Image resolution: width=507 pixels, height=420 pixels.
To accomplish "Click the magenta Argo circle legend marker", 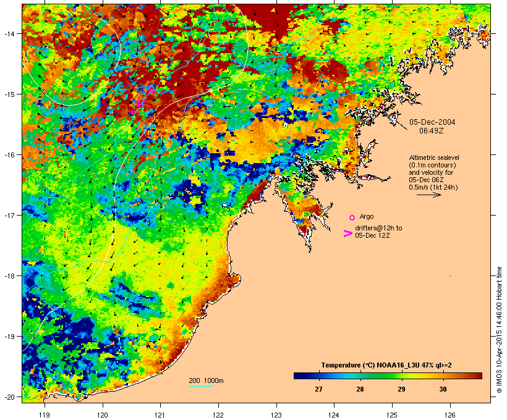I will (352, 217).
